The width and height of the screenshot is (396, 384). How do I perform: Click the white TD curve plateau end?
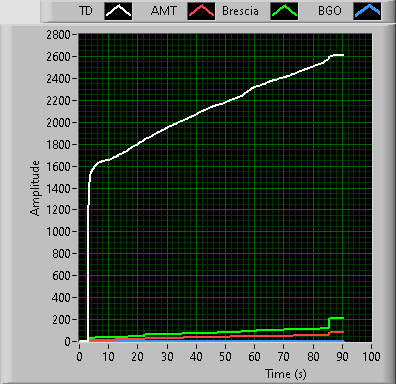click(343, 55)
